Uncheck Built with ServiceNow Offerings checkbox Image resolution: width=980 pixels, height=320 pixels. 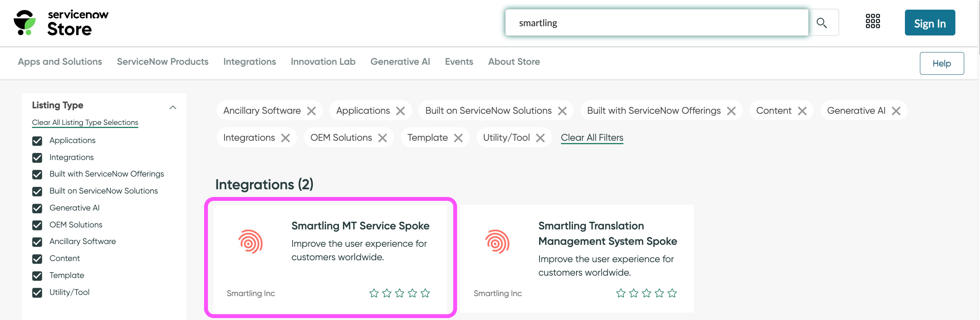click(x=37, y=175)
